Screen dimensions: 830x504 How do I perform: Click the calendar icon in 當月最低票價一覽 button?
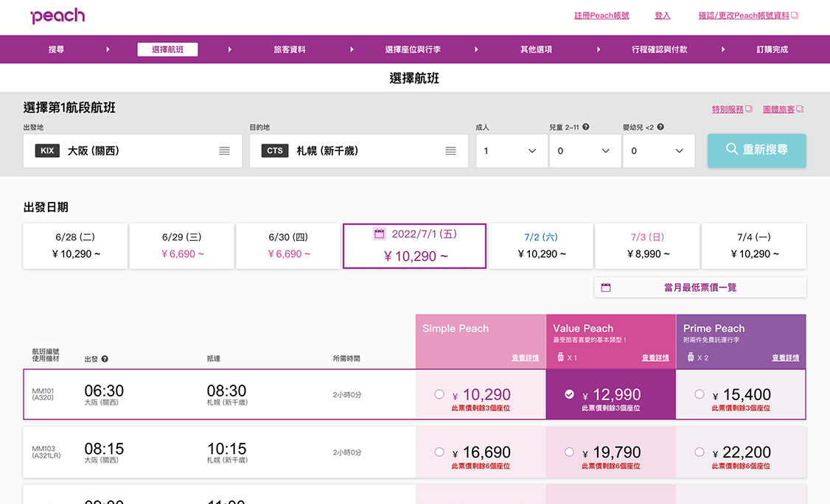point(606,287)
